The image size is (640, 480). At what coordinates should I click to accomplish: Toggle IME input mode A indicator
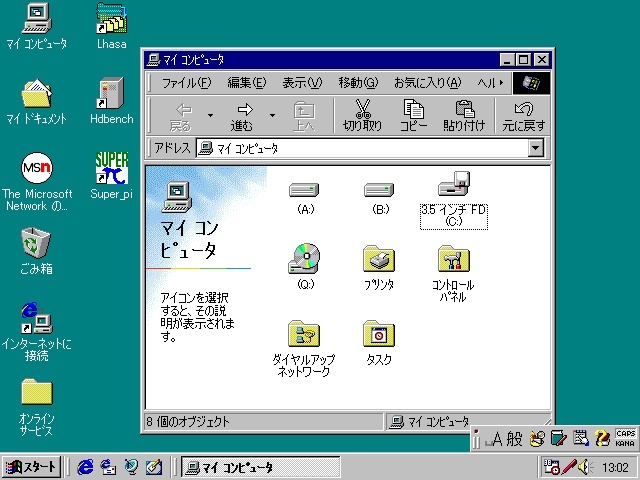click(496, 439)
